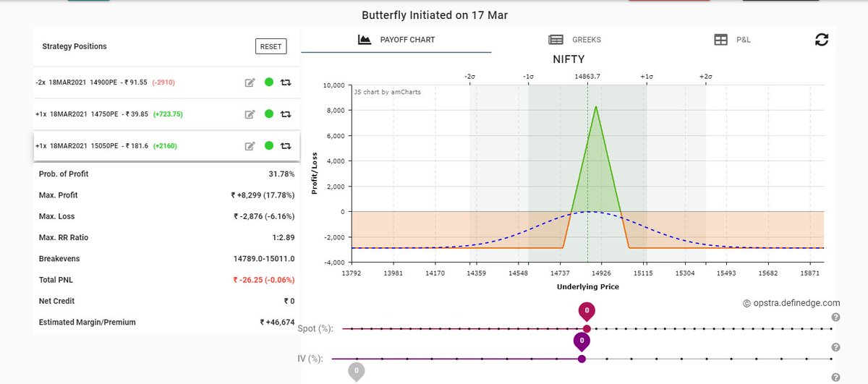The image size is (868, 384).
Task: Click the +2160 P&L on 15050PE row
Action: (165, 146)
